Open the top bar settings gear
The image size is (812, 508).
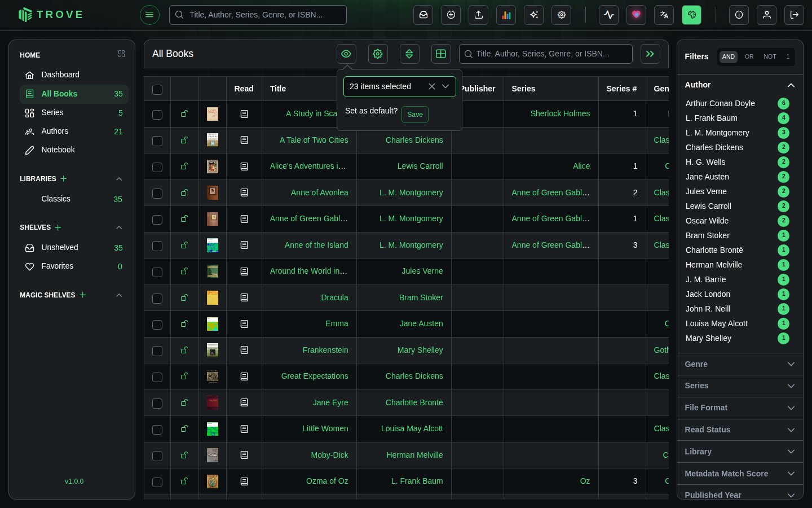562,15
